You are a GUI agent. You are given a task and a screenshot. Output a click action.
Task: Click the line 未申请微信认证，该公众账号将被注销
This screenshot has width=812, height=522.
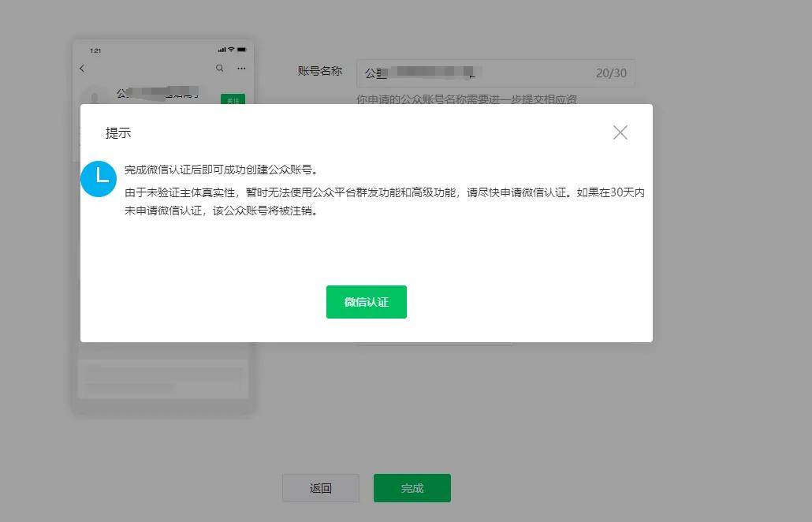(221, 211)
